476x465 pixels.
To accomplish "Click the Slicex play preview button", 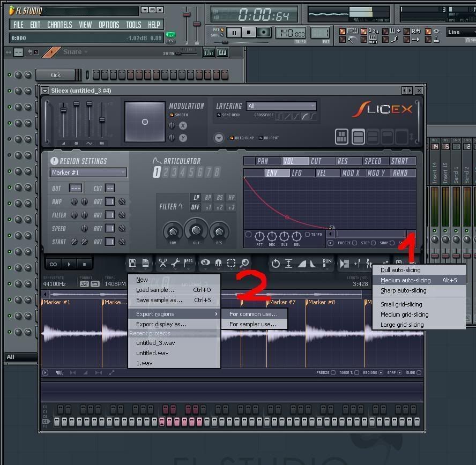I will point(69,264).
